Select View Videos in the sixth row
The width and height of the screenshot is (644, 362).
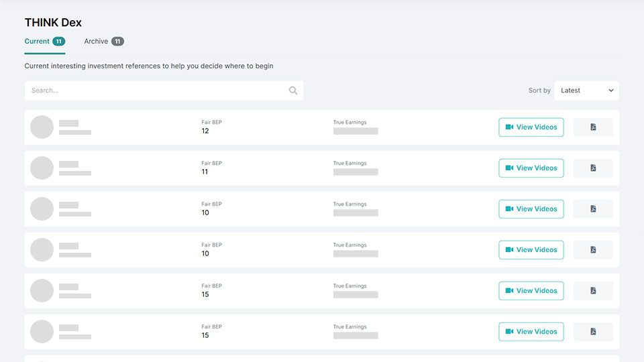coord(531,332)
